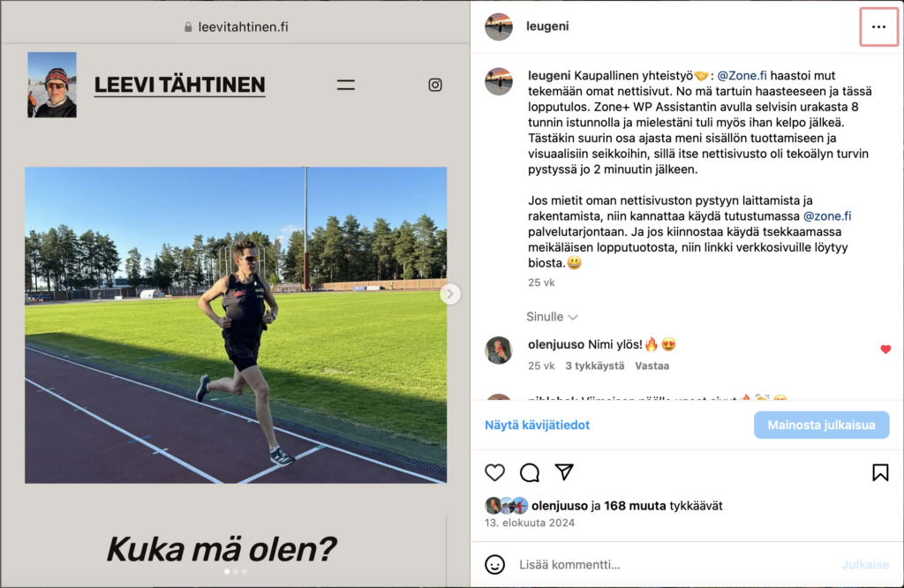
Task: View 3 tykkäystä on olenjuuso's comment
Action: (x=594, y=366)
